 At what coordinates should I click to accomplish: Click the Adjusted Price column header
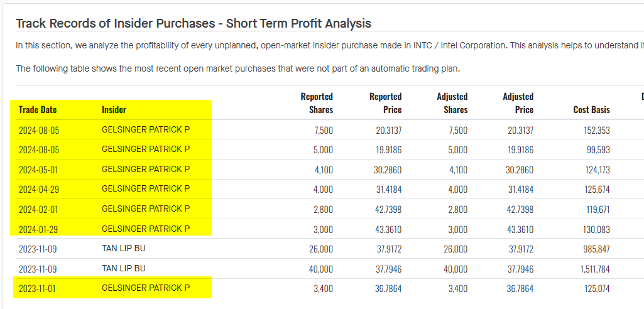tap(518, 103)
